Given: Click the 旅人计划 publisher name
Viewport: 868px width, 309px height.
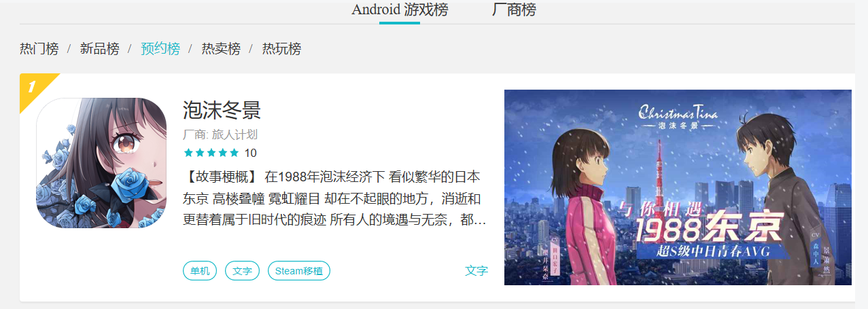Looking at the screenshot, I should click(235, 134).
